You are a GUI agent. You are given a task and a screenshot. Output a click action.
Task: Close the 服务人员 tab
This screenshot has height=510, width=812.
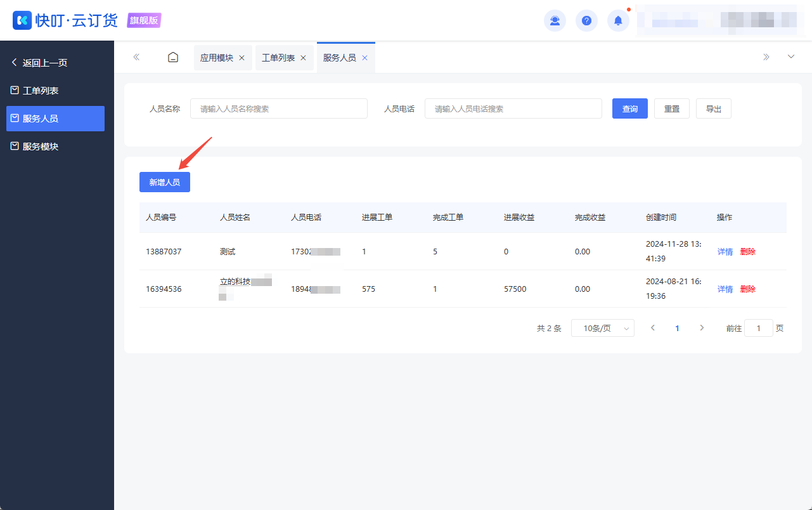[x=364, y=58]
